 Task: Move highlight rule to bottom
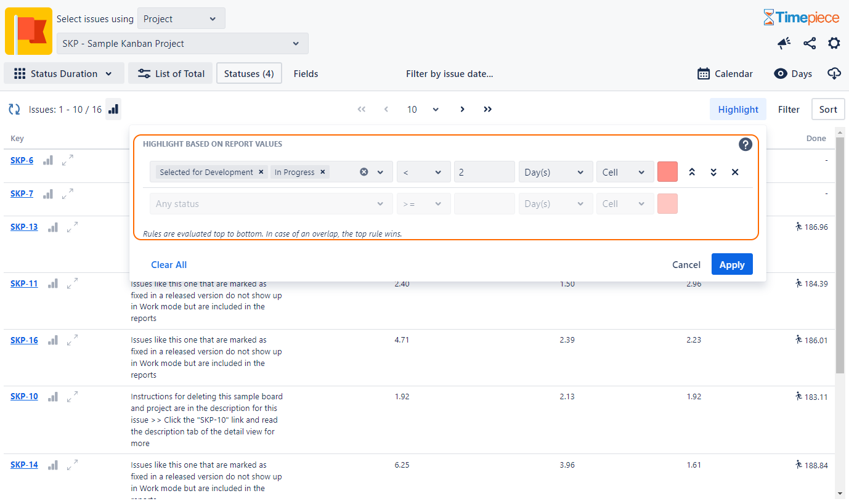(713, 173)
